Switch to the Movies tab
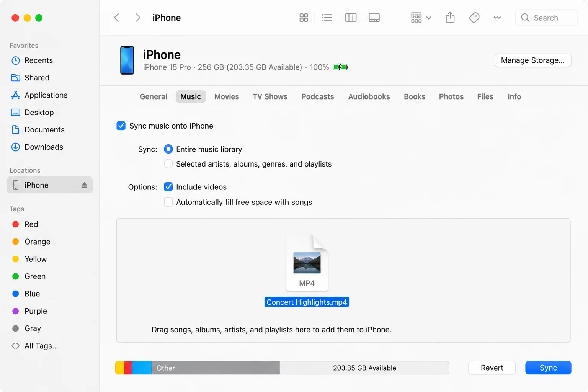This screenshot has height=392, width=588. [227, 96]
